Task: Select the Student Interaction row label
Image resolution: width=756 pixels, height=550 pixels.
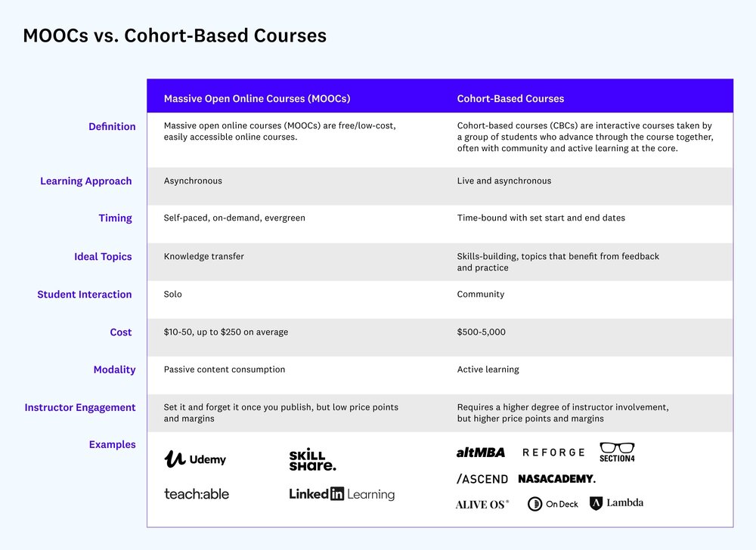Action: [x=85, y=294]
